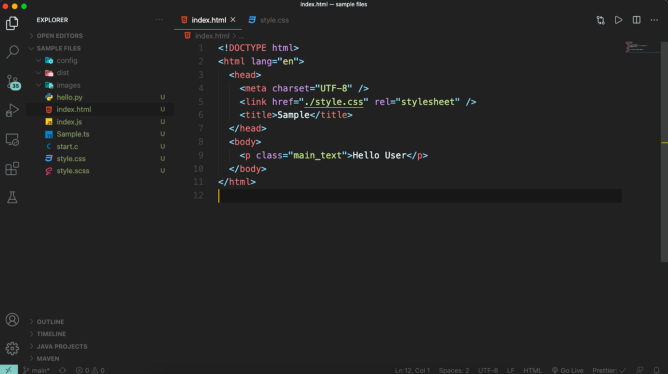This screenshot has height=374, width=668.
Task: Open the Testing flask view
Action: (12, 197)
